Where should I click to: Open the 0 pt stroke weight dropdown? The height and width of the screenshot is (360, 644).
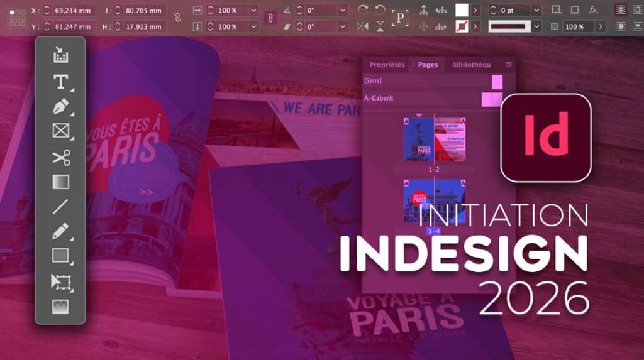pos(536,10)
